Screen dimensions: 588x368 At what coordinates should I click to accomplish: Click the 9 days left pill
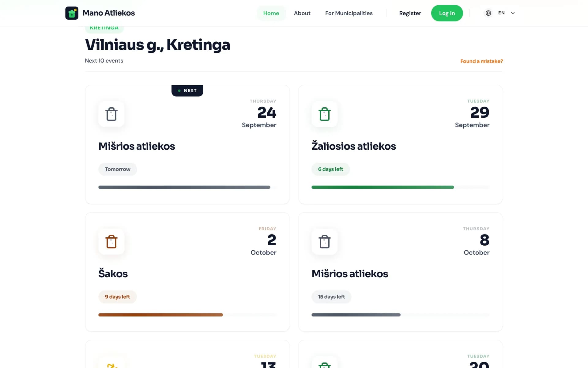coord(117,297)
